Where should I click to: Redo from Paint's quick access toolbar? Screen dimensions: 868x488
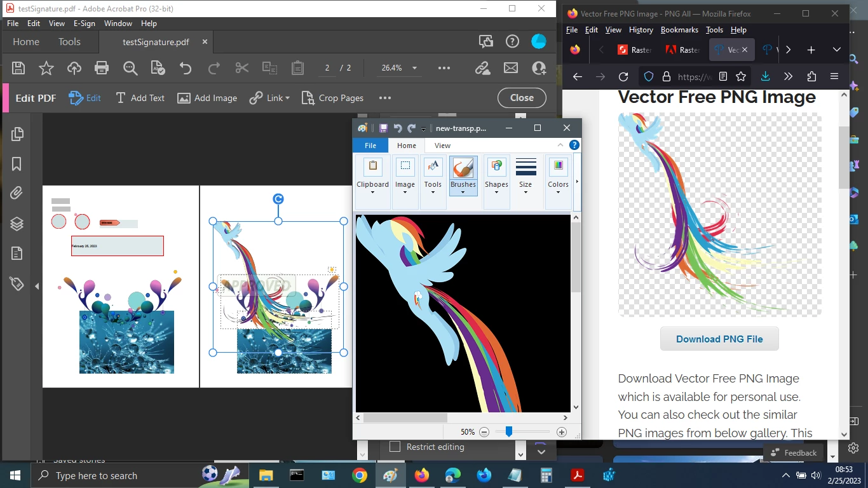click(412, 128)
